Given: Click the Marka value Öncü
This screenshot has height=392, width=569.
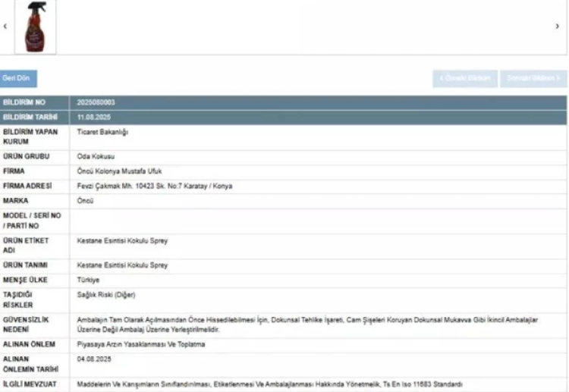Looking at the screenshot, I should pyautogui.click(x=85, y=201).
